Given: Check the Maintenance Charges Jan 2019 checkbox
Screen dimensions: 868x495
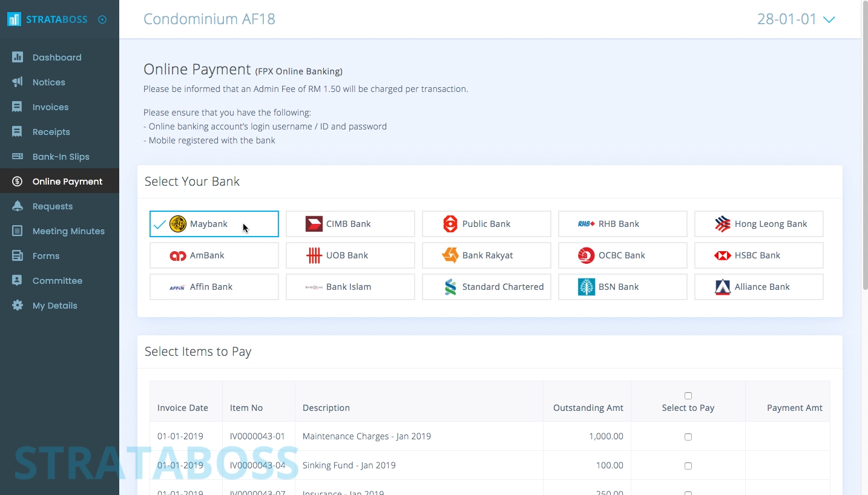Looking at the screenshot, I should click(x=688, y=437).
